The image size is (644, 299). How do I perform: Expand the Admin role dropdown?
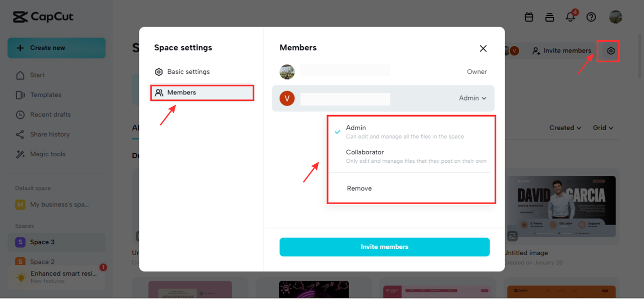[x=472, y=98]
